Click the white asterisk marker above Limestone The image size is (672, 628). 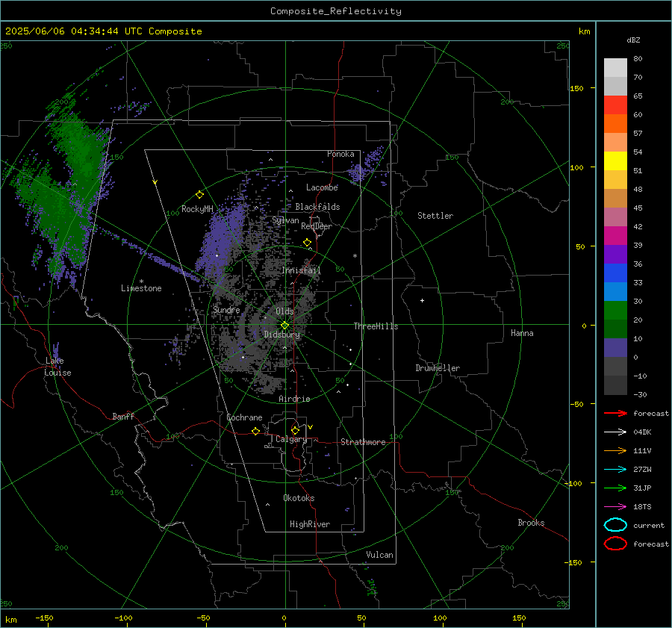point(141,282)
